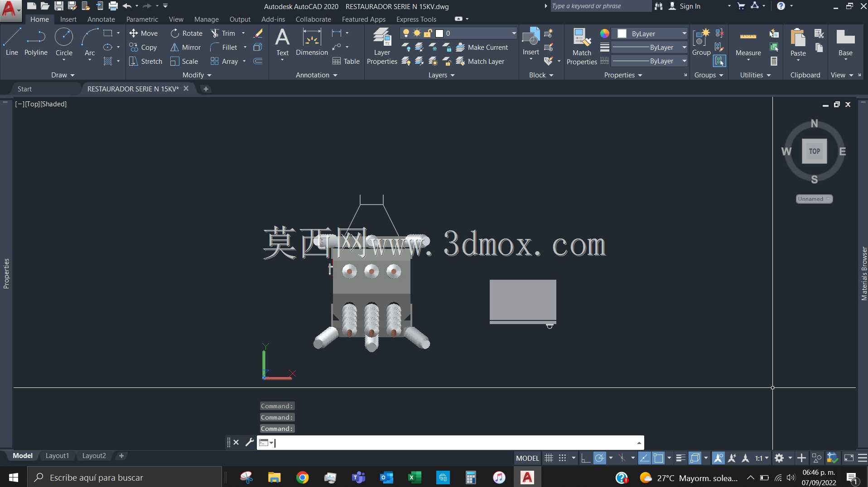Viewport: 868px width, 487px height.
Task: Select the Dimension tool
Action: pyautogui.click(x=312, y=42)
